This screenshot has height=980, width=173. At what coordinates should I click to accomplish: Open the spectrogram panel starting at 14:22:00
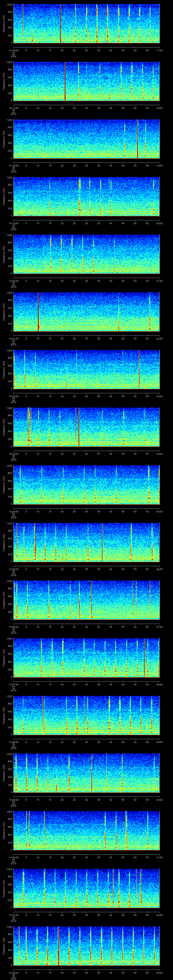pos(86,369)
